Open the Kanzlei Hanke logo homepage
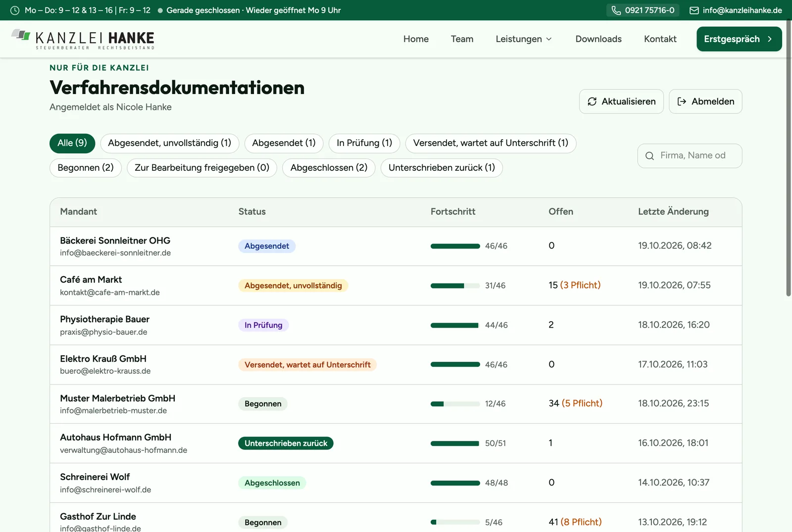 83,39
